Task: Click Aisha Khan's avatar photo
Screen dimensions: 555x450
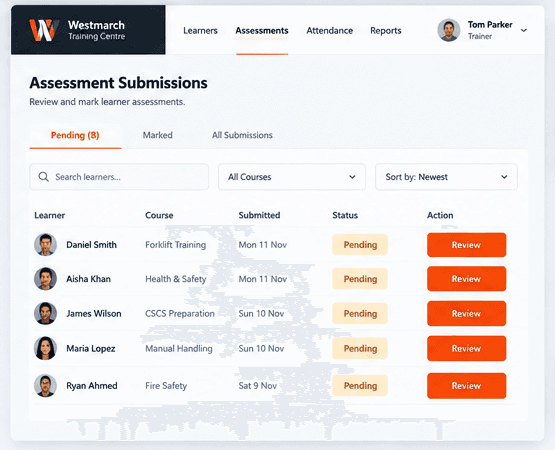Action: [45, 279]
